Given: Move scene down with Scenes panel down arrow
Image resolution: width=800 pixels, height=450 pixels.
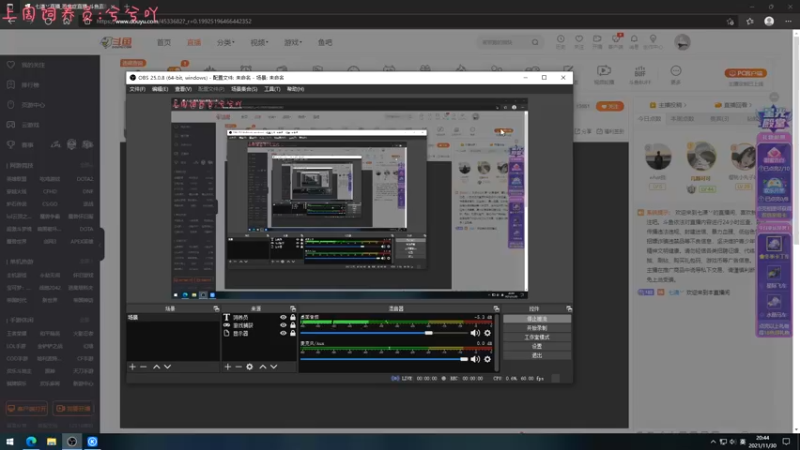Looking at the screenshot, I should [167, 367].
